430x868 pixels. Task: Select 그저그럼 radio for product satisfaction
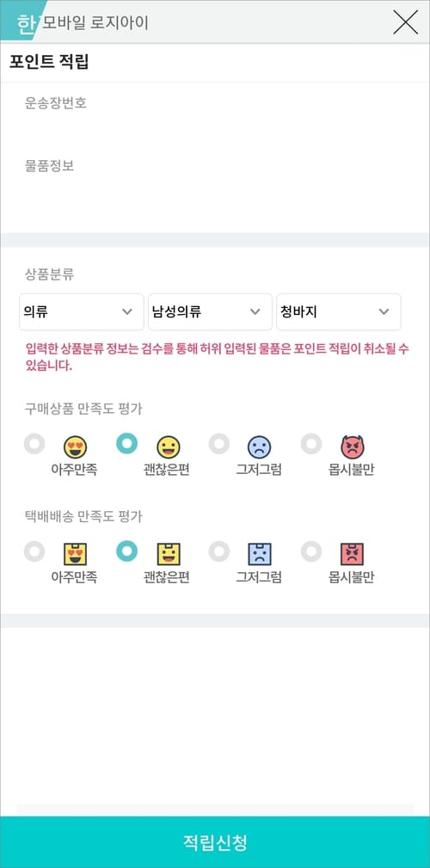click(x=219, y=443)
